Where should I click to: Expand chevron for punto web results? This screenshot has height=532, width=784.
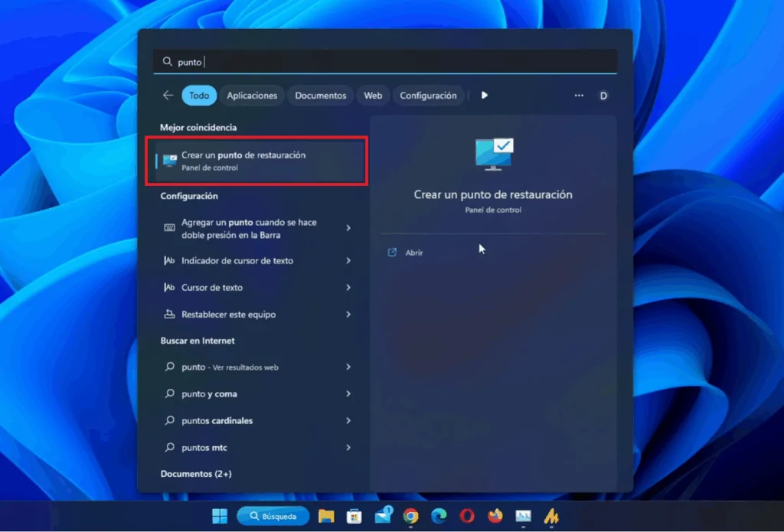(x=348, y=367)
